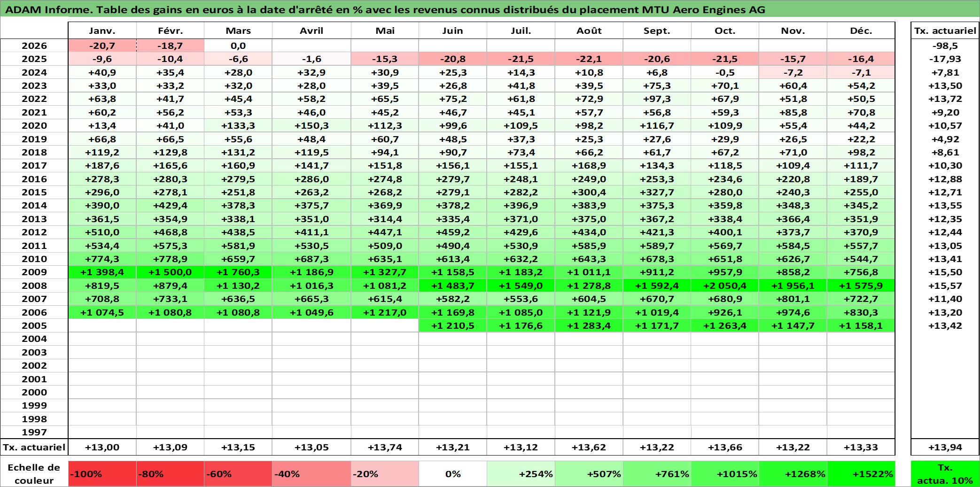
Task: Click the +85,8 cell in 2021 Nov.
Action: coord(793,112)
